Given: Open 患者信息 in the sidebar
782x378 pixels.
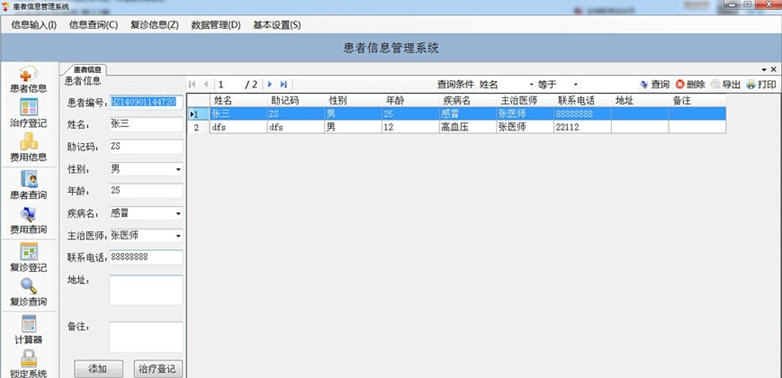Looking at the screenshot, I should point(29,80).
